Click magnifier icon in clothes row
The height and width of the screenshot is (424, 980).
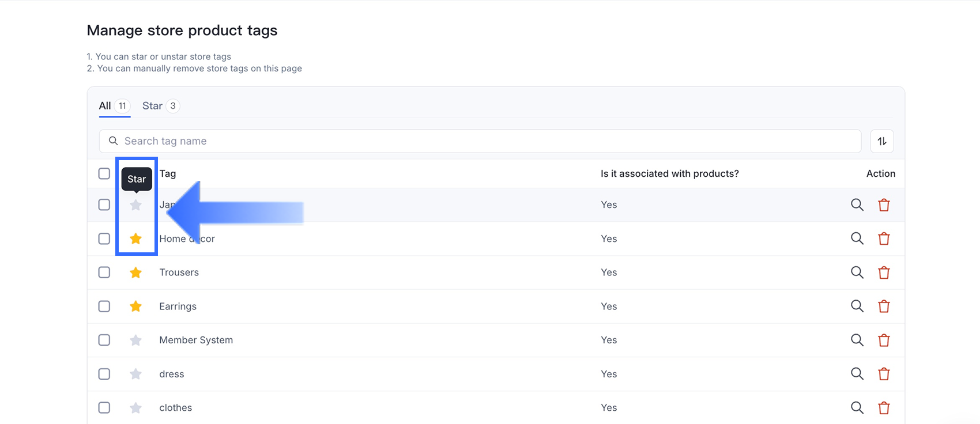coord(857,407)
